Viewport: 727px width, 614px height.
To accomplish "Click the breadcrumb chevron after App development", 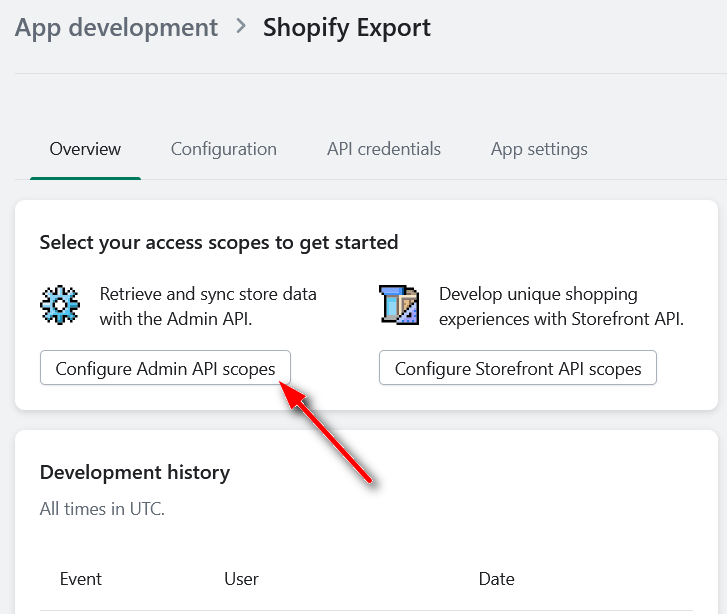I will [x=240, y=26].
